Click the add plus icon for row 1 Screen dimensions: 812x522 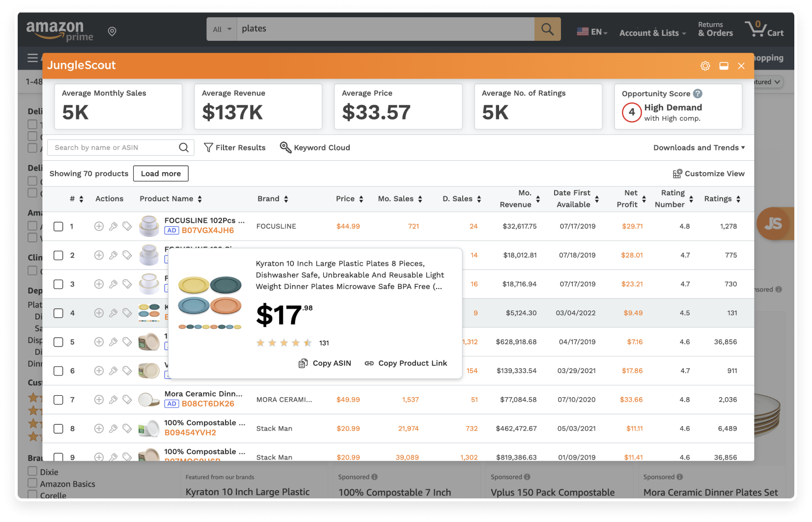coord(99,226)
